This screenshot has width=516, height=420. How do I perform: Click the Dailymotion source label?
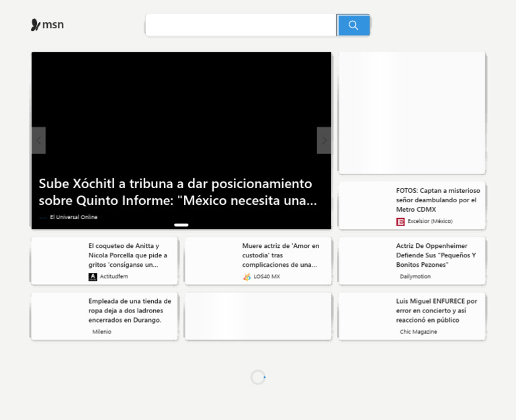(415, 276)
